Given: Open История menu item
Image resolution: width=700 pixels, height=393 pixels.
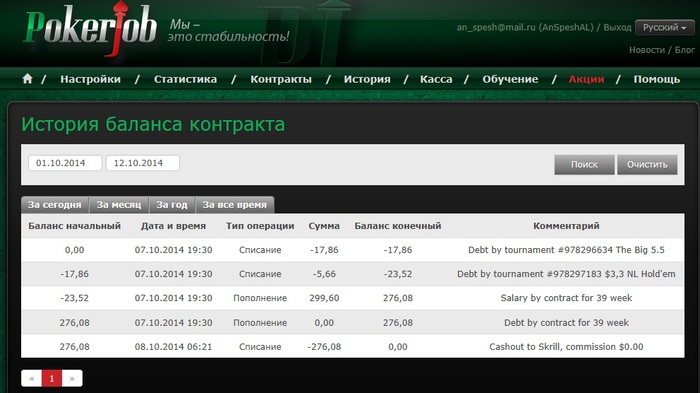Looking at the screenshot, I should pos(367,79).
